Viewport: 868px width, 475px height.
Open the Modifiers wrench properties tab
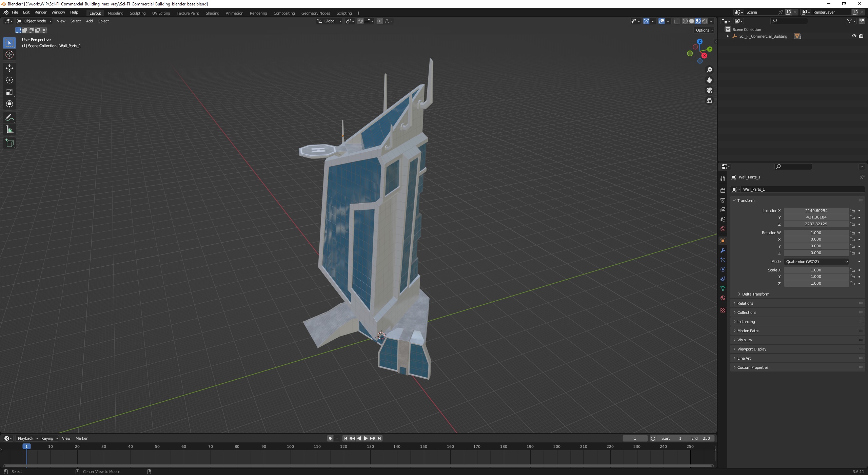click(723, 250)
